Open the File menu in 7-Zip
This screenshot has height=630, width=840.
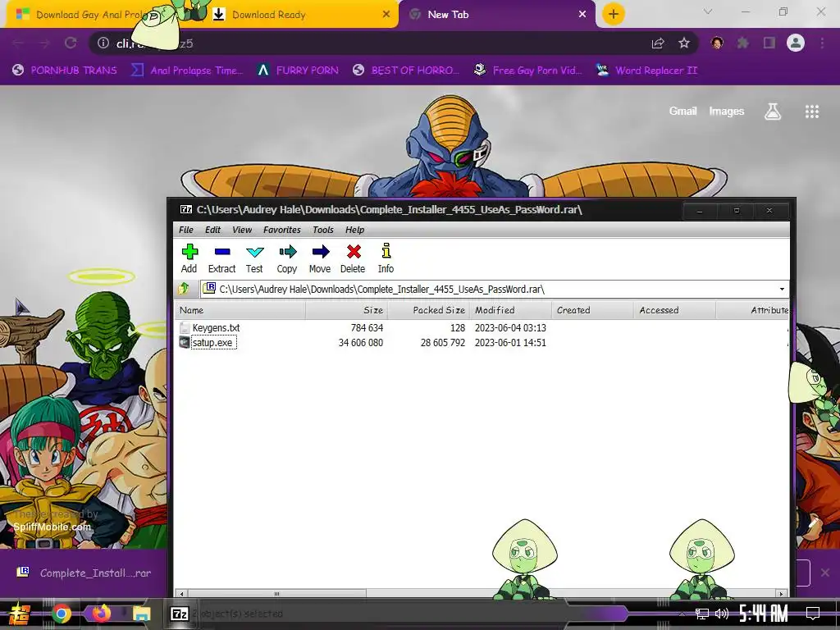pyautogui.click(x=186, y=230)
